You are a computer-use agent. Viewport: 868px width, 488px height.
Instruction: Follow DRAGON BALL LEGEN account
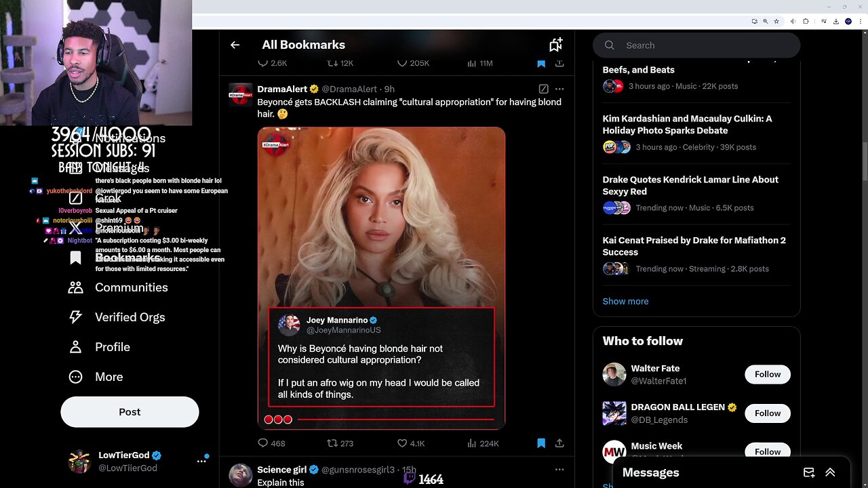[768, 413]
